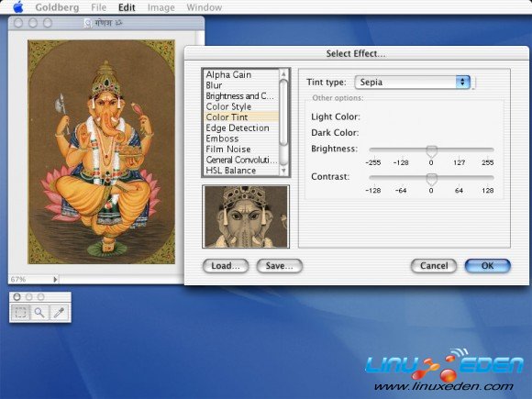Click the document icon in image window title
Screen dimensions: 532x399
tap(88, 23)
